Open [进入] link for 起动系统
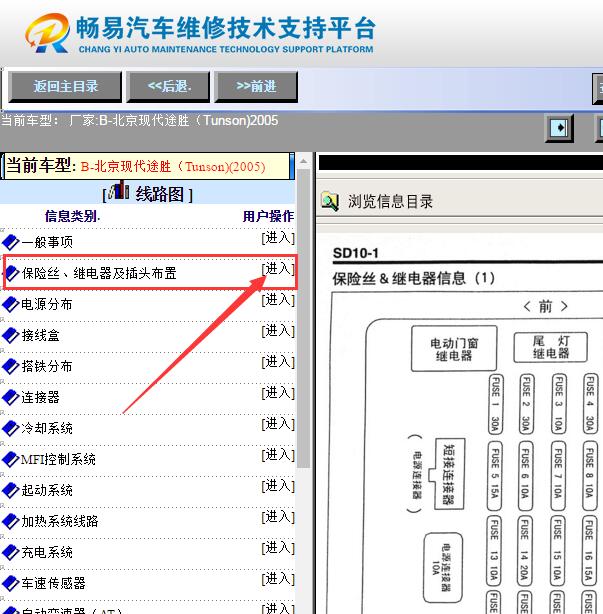 278,486
